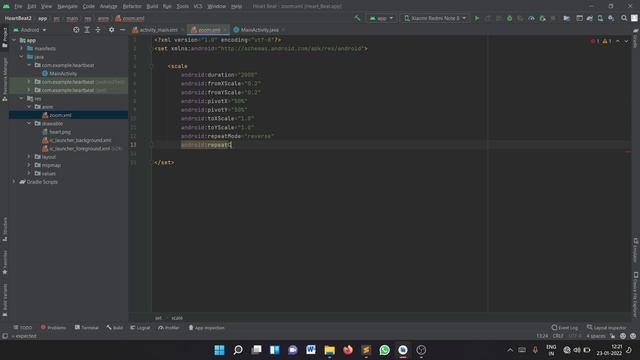Open the Refactor menu
Image resolution: width=640 pixels, height=360 pixels.
pos(132,6)
